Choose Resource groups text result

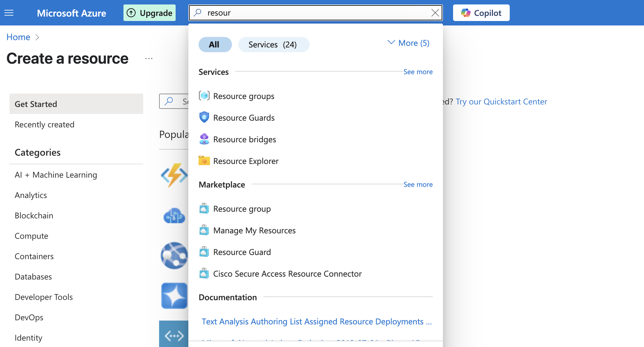[x=244, y=96]
